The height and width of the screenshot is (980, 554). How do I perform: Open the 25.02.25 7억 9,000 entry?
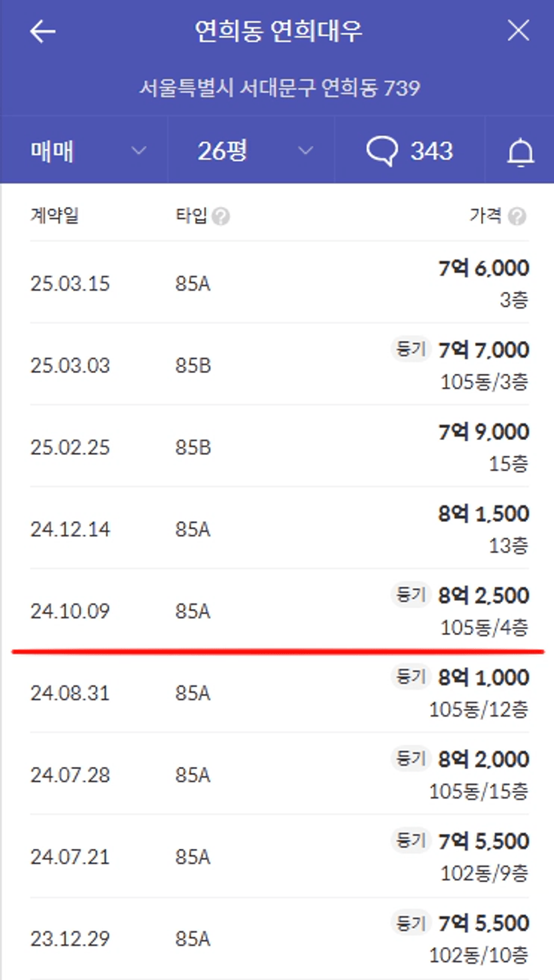pos(279,446)
